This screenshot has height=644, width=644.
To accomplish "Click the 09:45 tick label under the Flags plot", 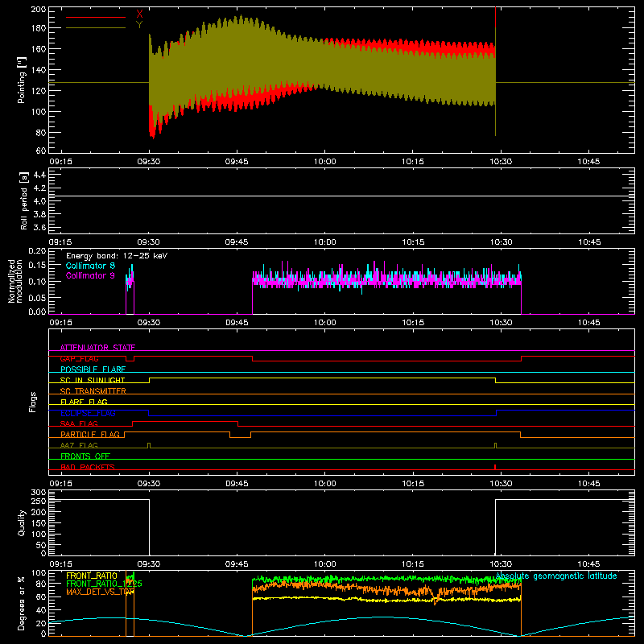I will [237, 484].
